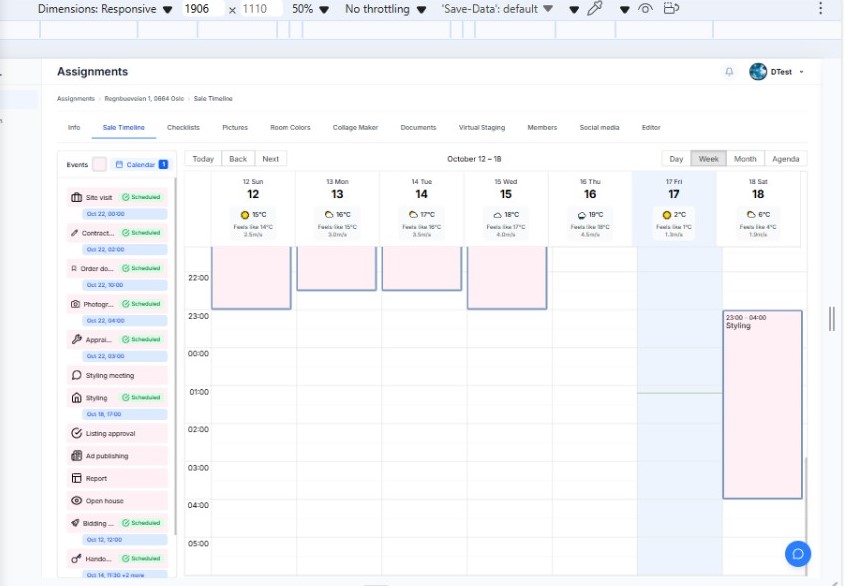Click the Report layout icon

pos(76,478)
